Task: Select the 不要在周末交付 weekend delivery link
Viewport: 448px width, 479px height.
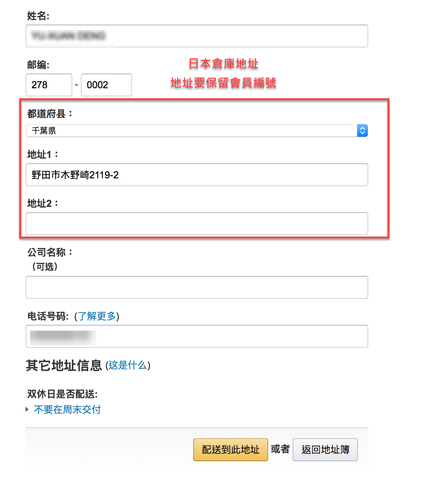Action: [67, 409]
